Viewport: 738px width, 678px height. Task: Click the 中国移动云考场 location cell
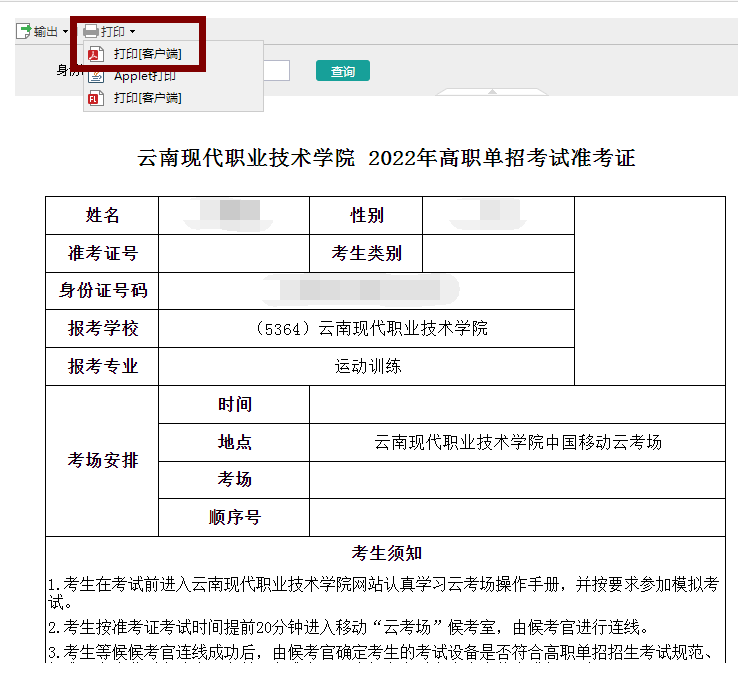(517, 442)
